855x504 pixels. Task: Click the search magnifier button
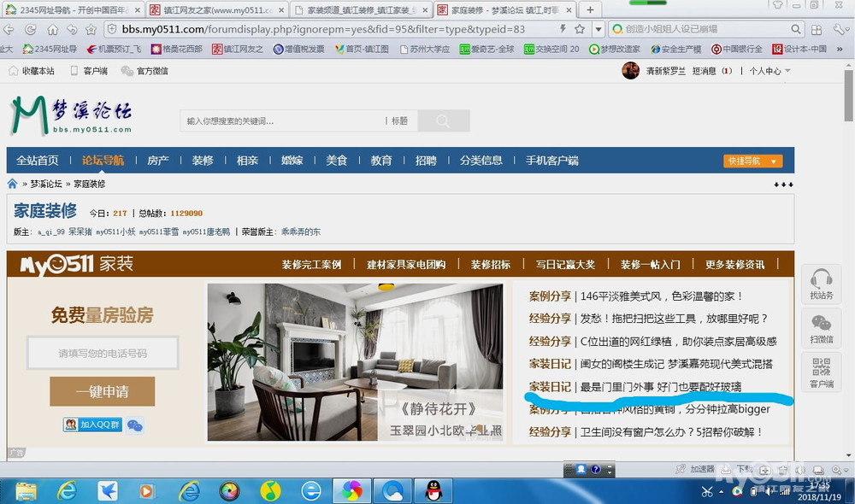[x=443, y=121]
